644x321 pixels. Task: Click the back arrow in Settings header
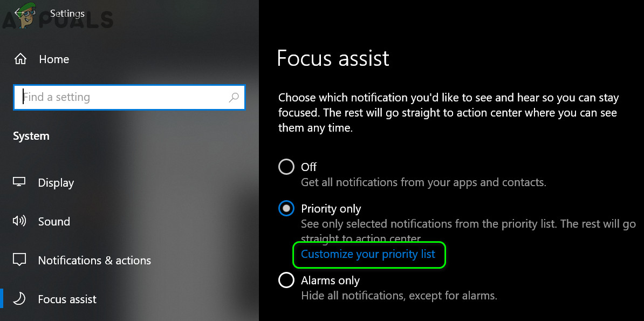click(20, 13)
